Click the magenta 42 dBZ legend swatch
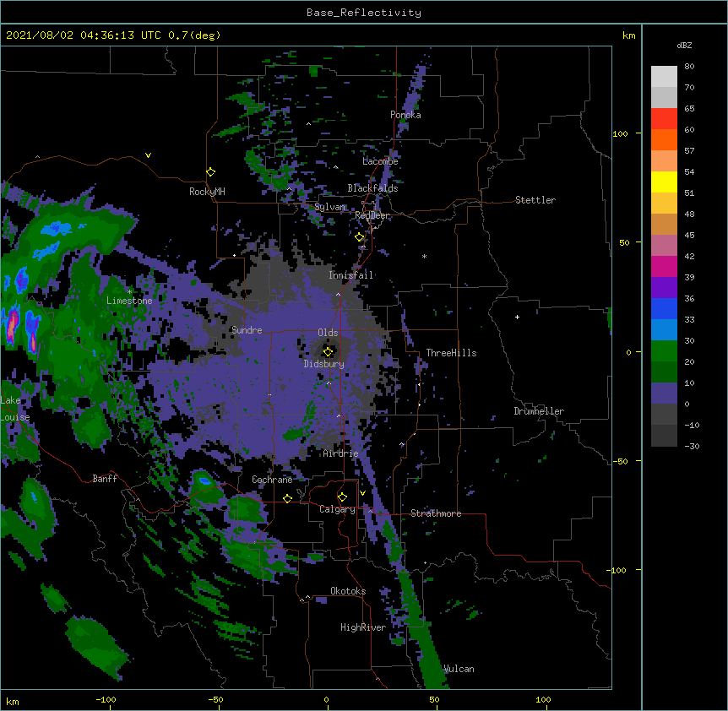728x711 pixels. coord(664,266)
